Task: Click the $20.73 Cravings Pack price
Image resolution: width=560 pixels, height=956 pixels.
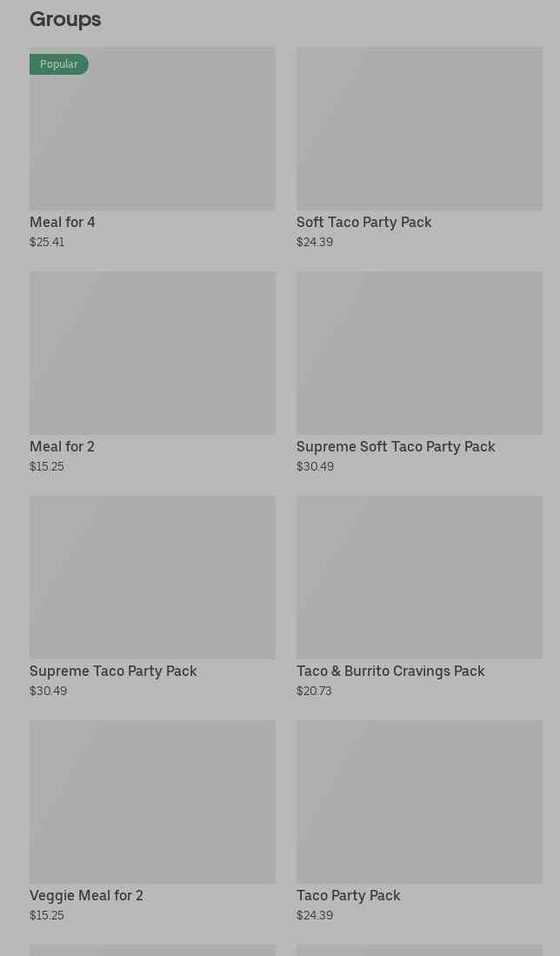Action: [x=314, y=692]
